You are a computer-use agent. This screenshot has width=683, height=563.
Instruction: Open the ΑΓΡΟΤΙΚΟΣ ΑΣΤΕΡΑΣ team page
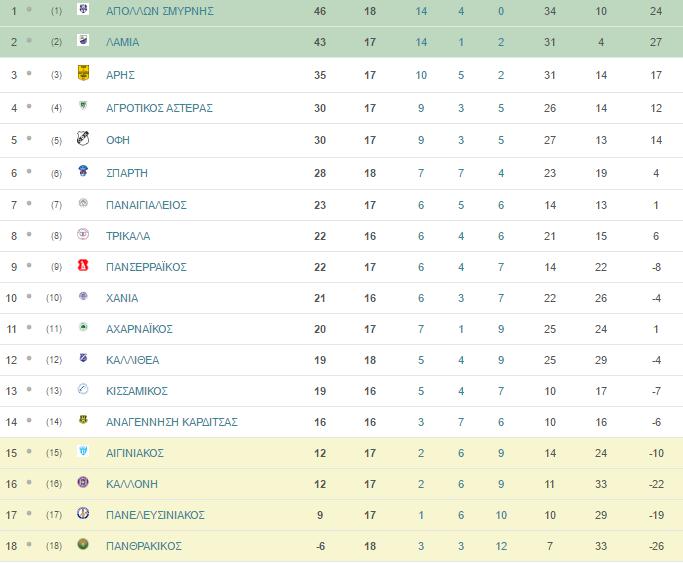pyautogui.click(x=159, y=108)
